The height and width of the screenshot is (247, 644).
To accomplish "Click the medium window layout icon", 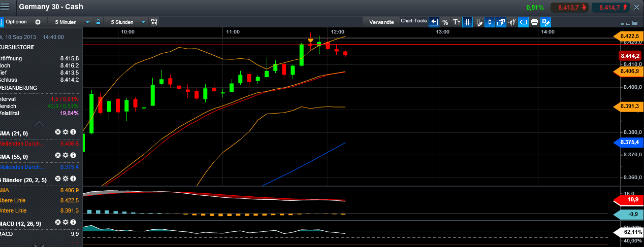I will (x=629, y=24).
